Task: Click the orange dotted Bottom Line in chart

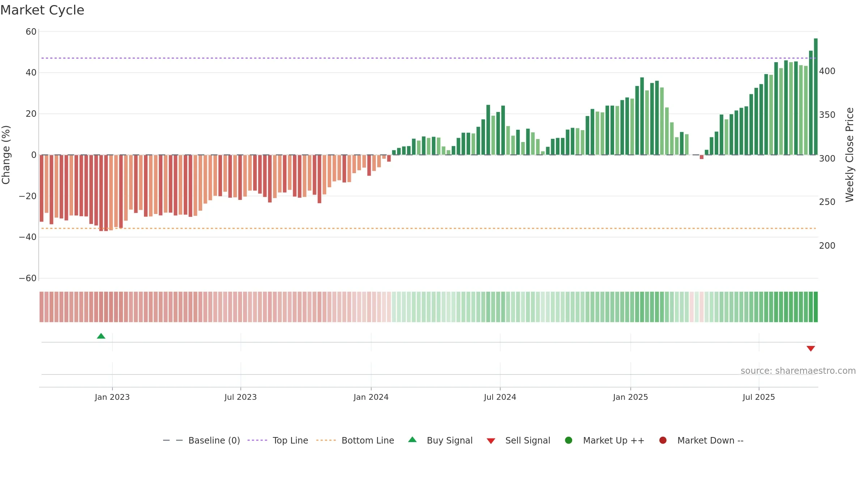Action: [x=429, y=228]
